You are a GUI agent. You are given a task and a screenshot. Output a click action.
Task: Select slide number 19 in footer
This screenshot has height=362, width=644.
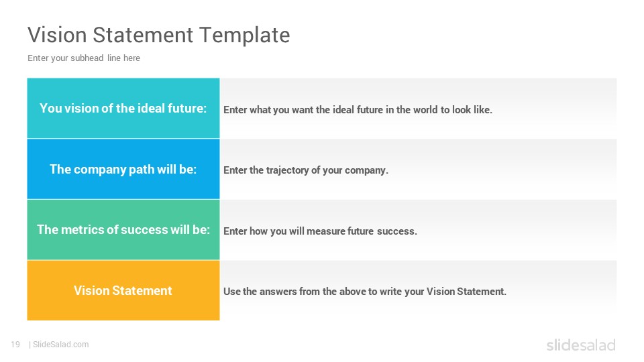click(x=15, y=345)
